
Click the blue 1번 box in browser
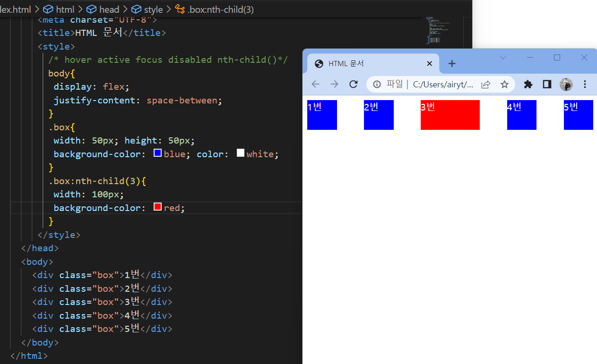coord(322,115)
